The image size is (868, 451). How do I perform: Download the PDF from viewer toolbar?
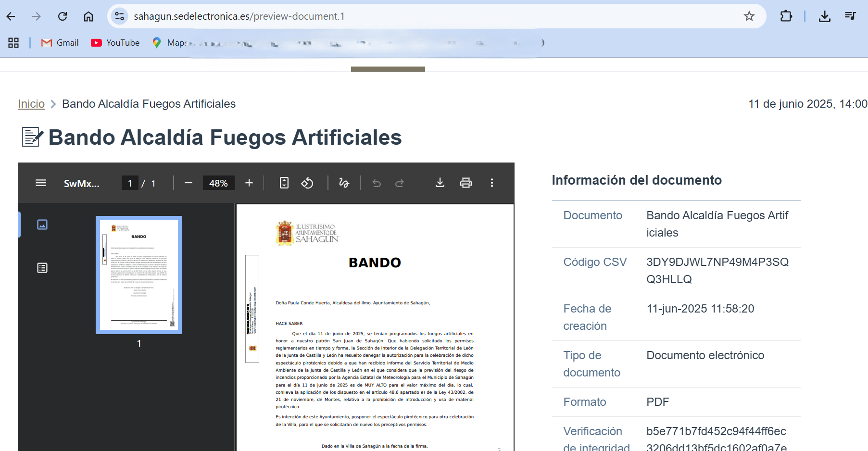[440, 183]
